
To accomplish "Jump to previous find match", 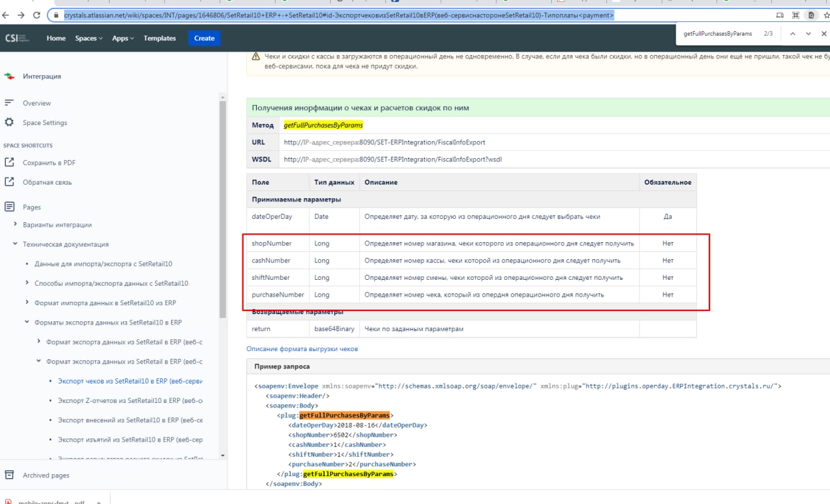I will tap(792, 34).
